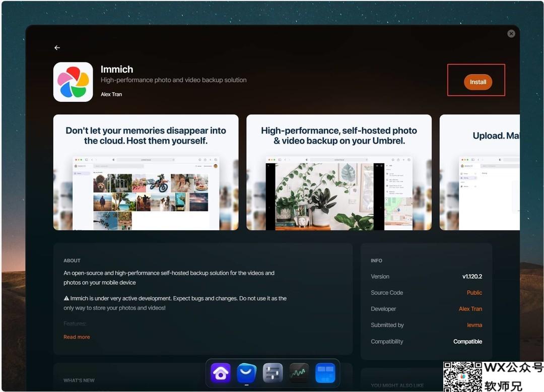Click the back arrow icon
The height and width of the screenshot is (392, 544).
pyautogui.click(x=57, y=47)
